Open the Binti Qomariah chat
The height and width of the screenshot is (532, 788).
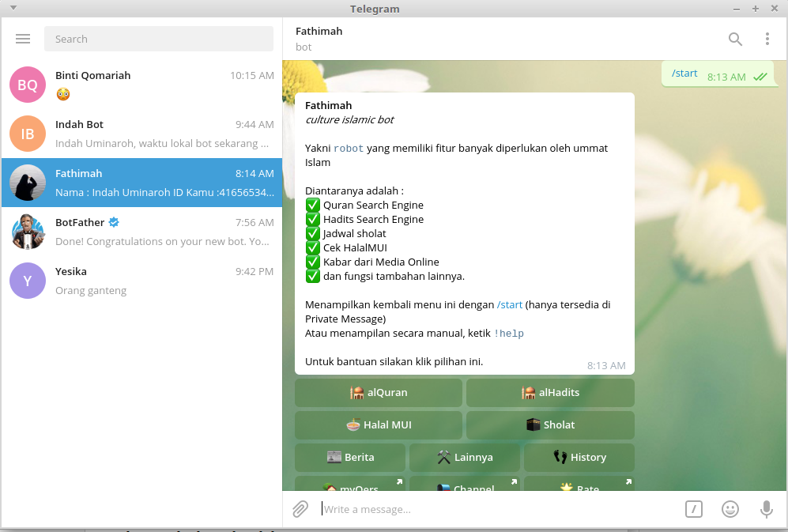click(141, 85)
